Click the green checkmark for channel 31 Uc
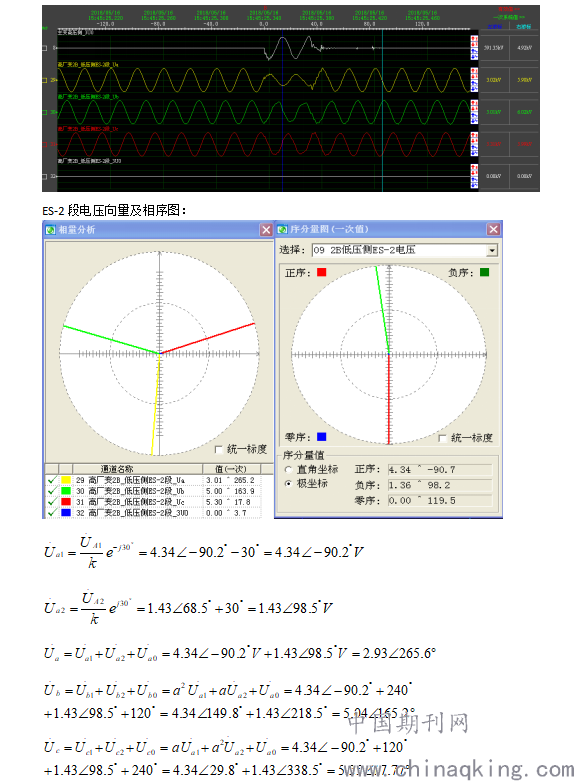 (x=51, y=502)
